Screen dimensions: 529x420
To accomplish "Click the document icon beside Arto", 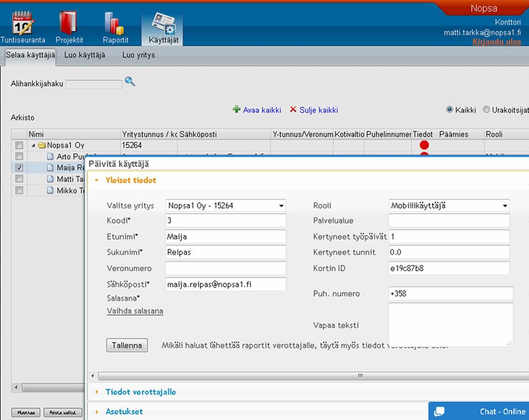I will pyautogui.click(x=50, y=157).
